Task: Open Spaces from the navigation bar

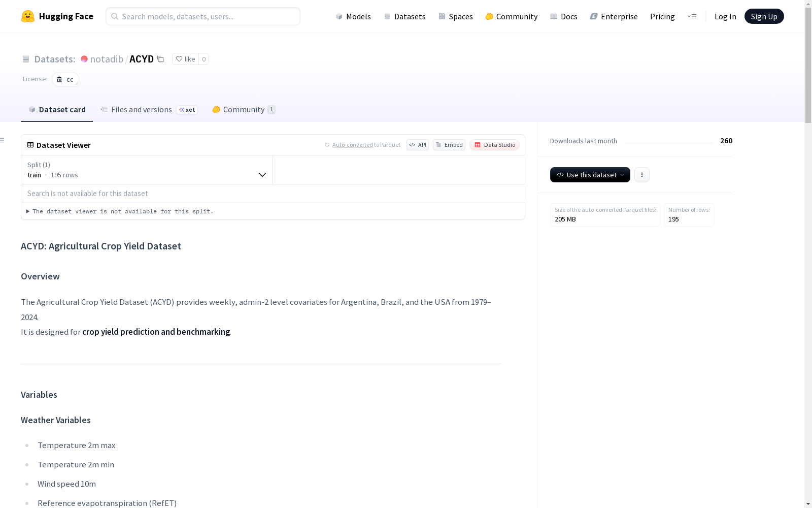Action: (x=456, y=16)
